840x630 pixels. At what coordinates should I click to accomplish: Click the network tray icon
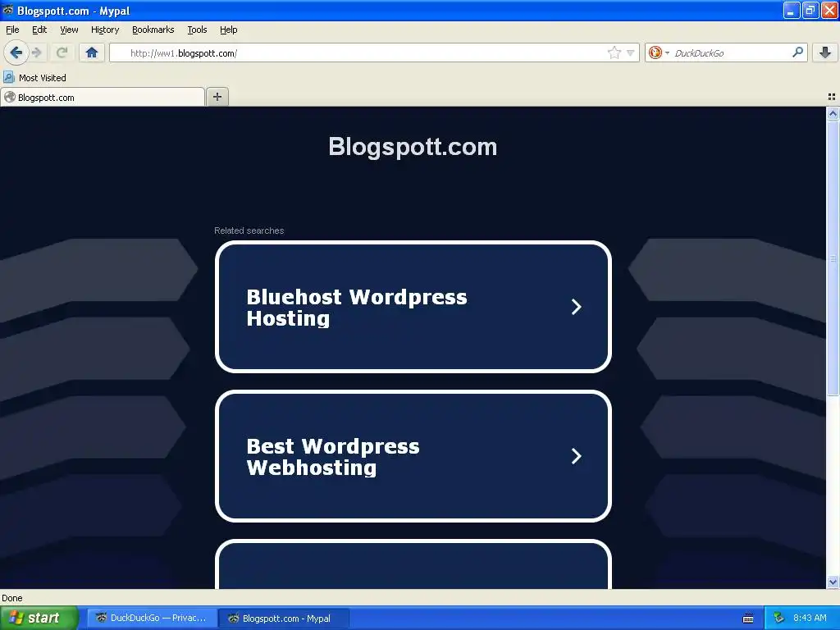coord(779,619)
